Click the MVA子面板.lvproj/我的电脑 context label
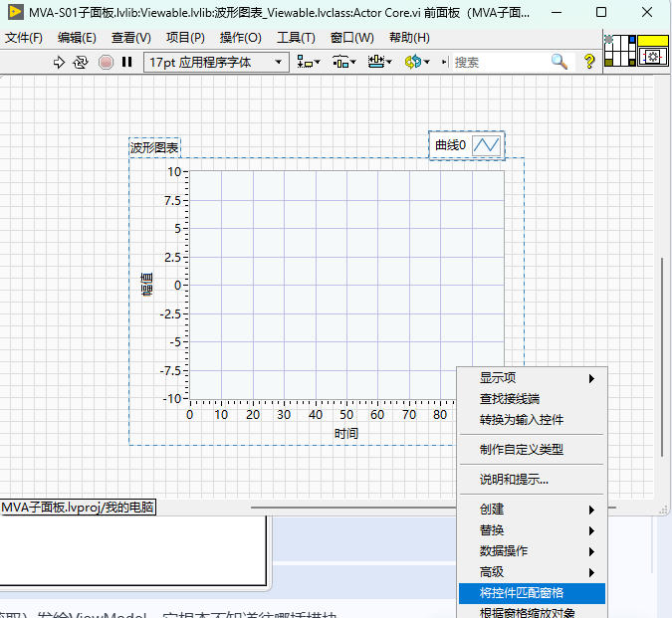This screenshot has width=672, height=618. pyautogui.click(x=78, y=508)
